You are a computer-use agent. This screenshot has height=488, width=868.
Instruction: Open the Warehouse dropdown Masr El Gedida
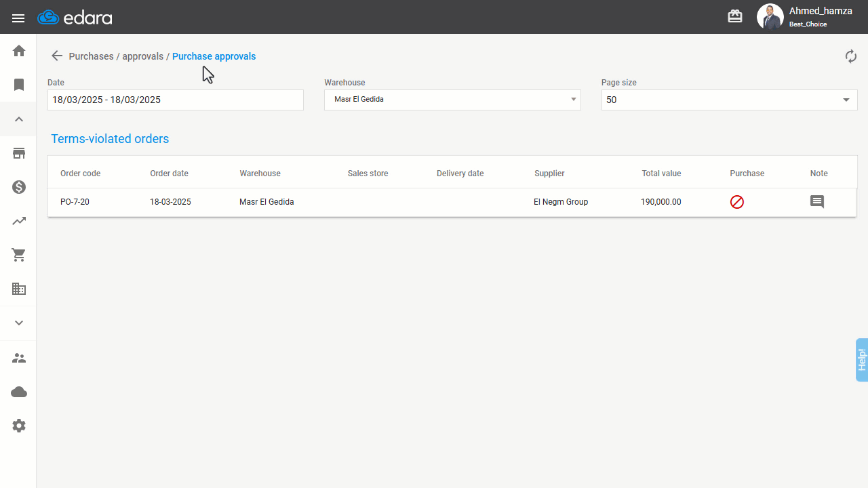[x=452, y=100]
